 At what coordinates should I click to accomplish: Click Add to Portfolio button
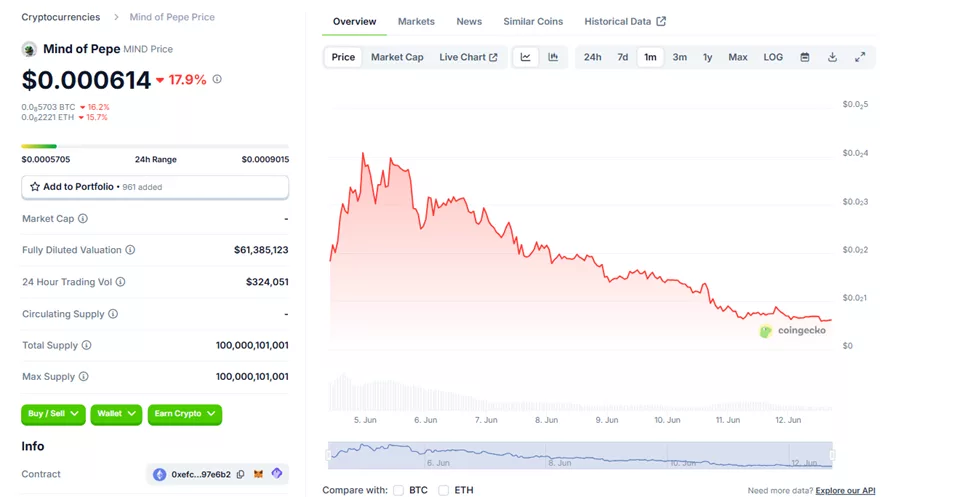(155, 187)
